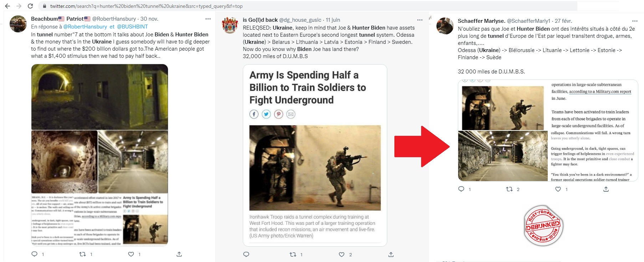Like the Beachbum Patriot tweet
Image resolution: width=644 pixels, height=262 pixels.
tap(131, 254)
